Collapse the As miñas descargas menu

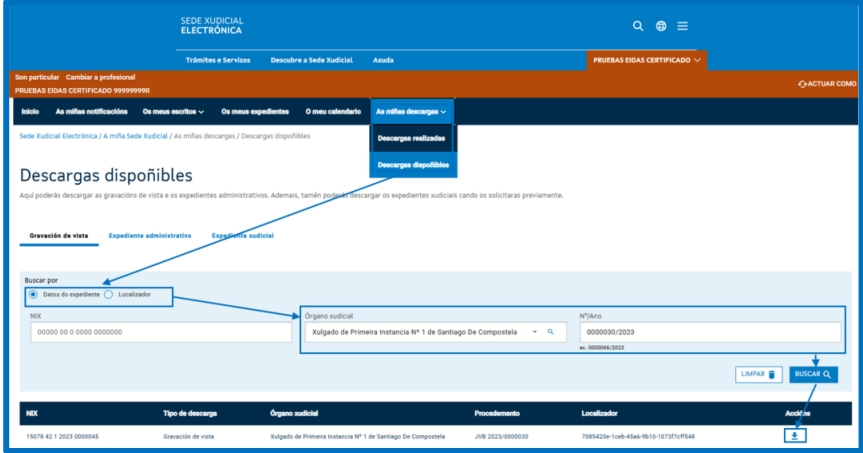tap(411, 110)
